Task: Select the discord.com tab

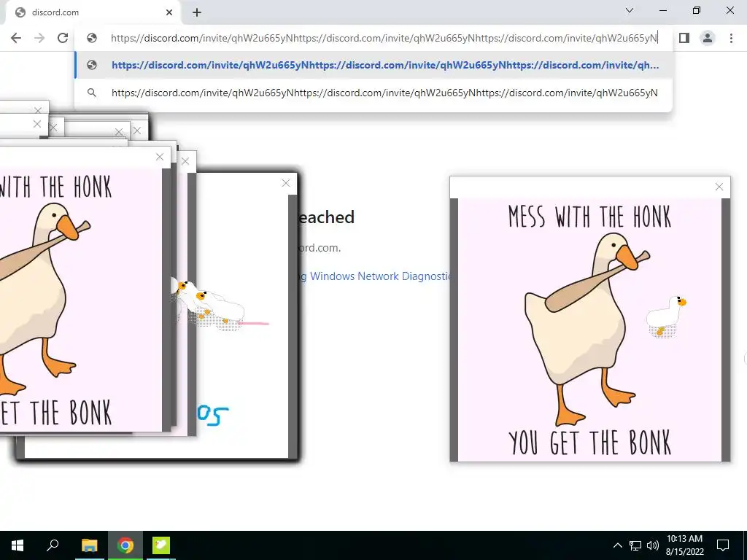Action: [93, 12]
